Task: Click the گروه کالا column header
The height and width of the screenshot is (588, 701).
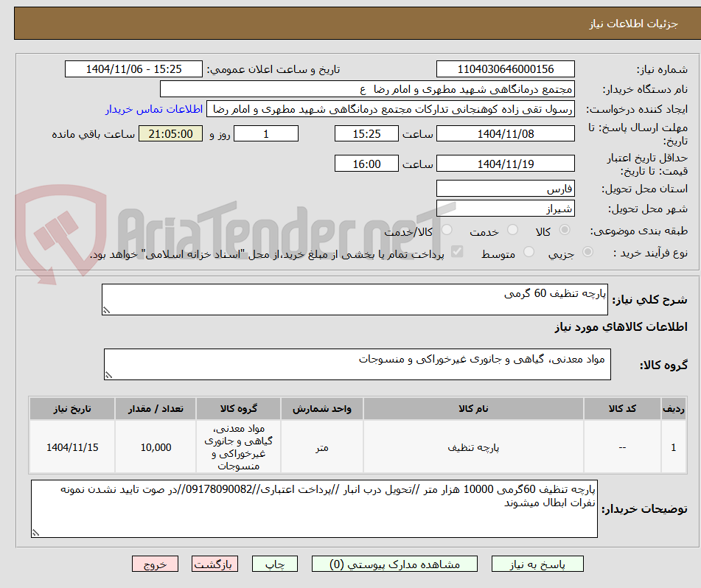Action: 238,409
